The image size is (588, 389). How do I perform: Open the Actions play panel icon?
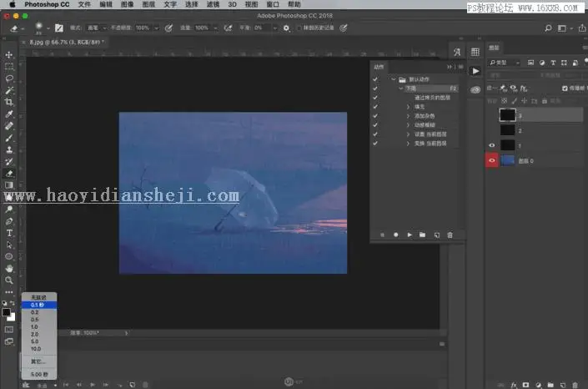(475, 71)
